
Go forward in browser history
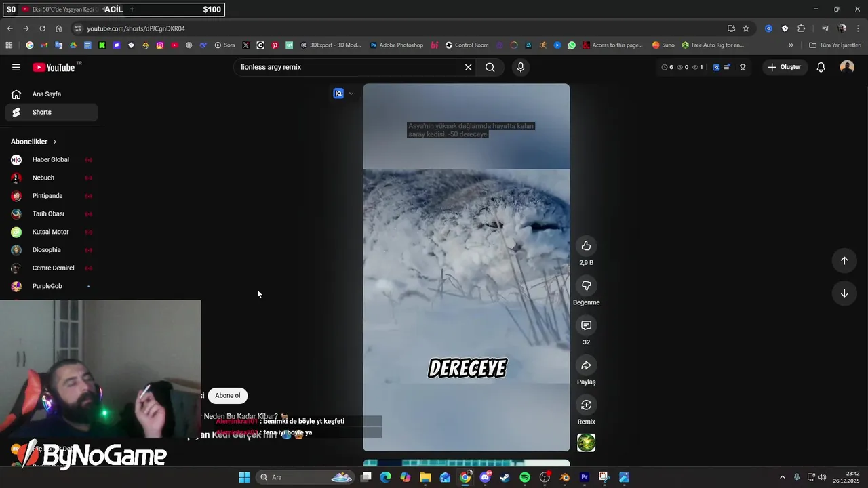point(26,28)
